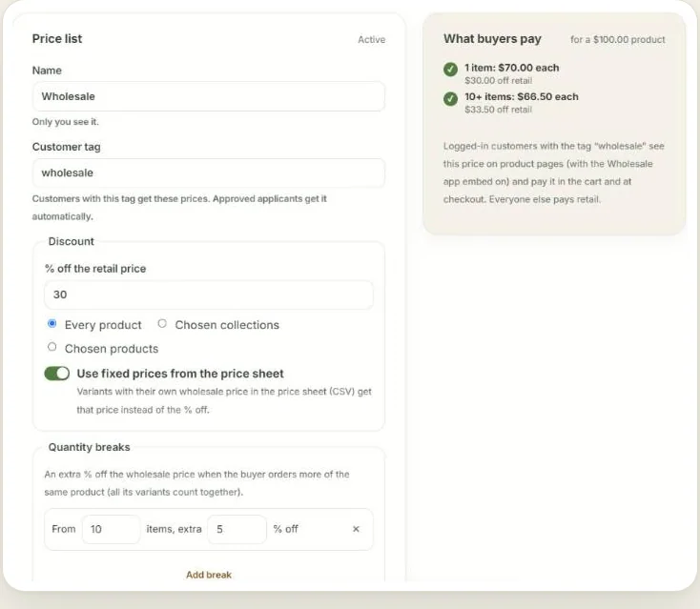Click the From items quantity field

pos(112,529)
